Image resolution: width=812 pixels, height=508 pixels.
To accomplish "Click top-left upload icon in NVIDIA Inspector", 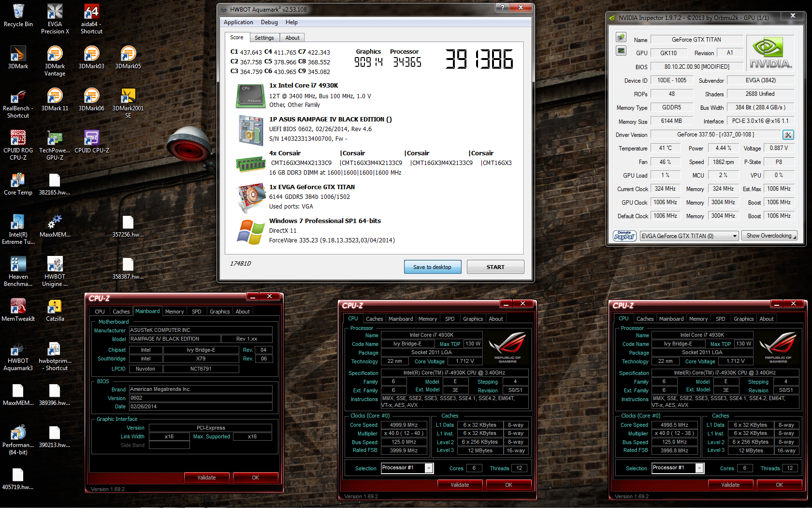I will pos(621,37).
